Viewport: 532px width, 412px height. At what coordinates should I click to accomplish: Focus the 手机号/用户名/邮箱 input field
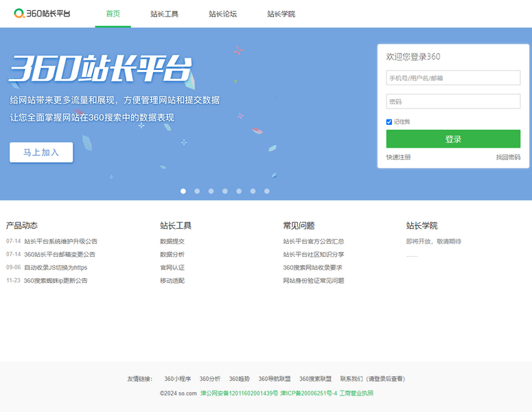coord(453,78)
